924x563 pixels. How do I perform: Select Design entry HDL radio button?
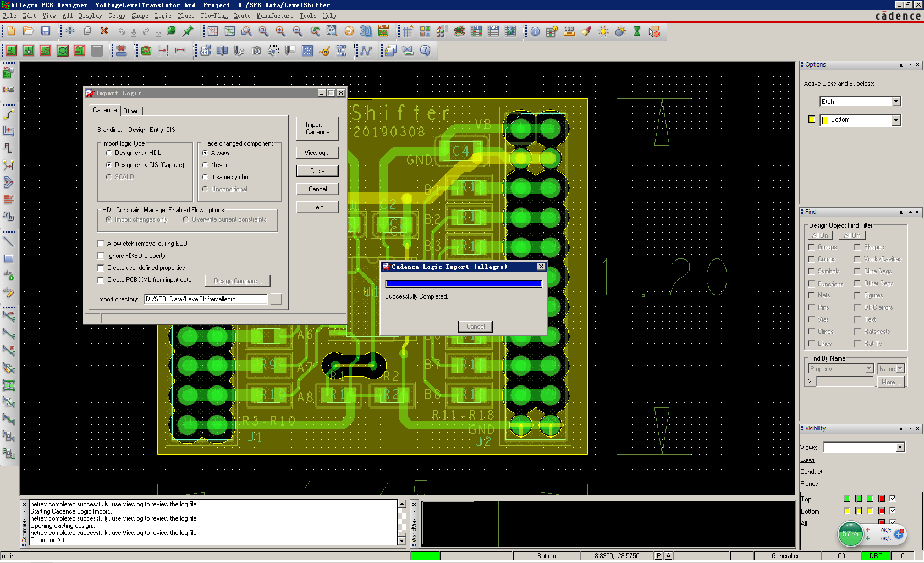tap(109, 153)
